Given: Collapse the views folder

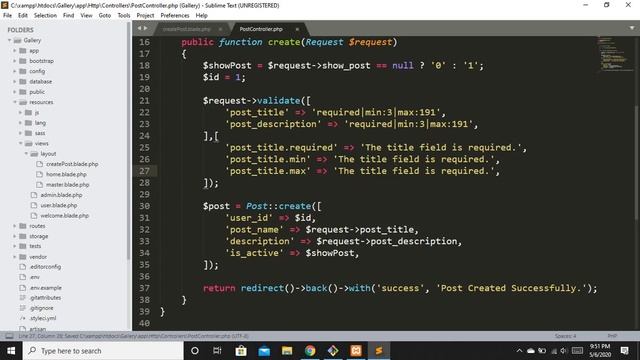Looking at the screenshot, I should coord(20,143).
